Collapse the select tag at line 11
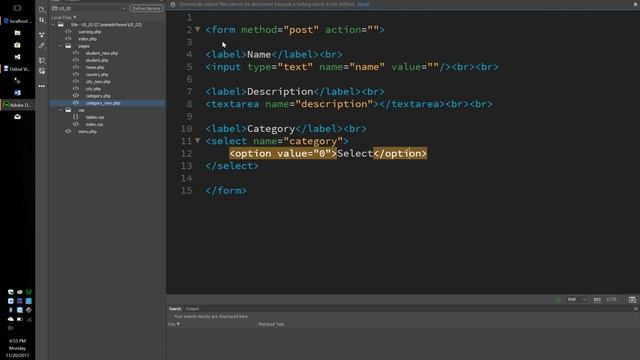This screenshot has height=360, width=640. point(198,141)
